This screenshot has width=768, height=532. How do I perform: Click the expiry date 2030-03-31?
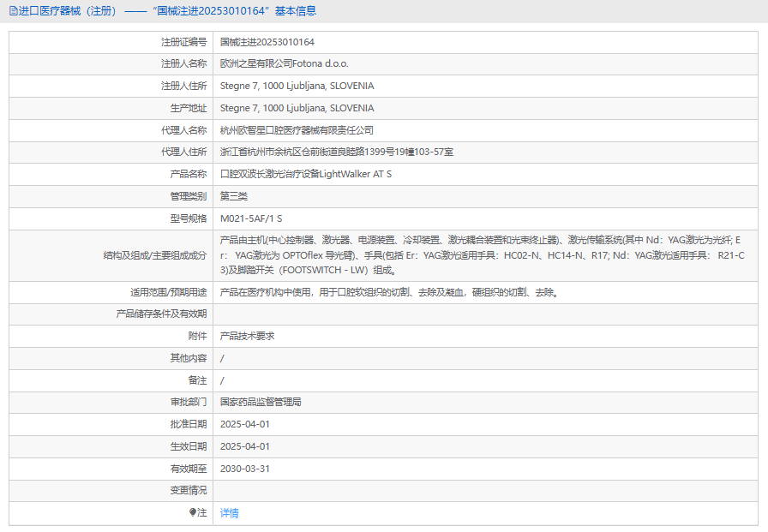point(244,469)
